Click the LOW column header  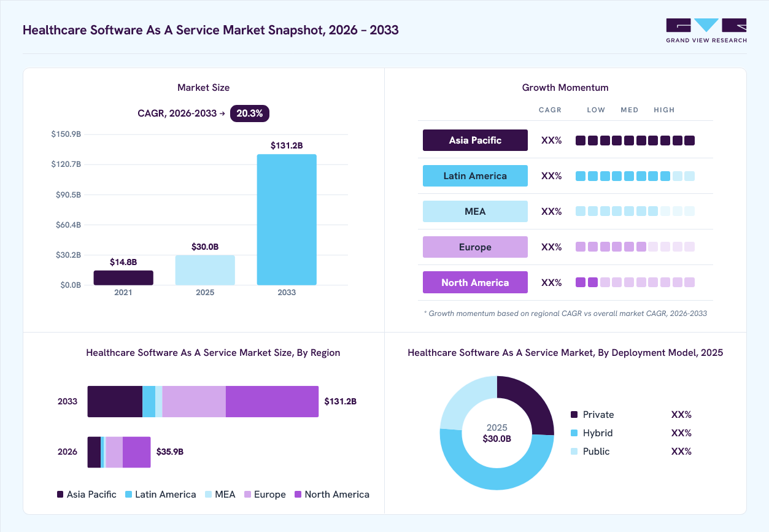(596, 110)
